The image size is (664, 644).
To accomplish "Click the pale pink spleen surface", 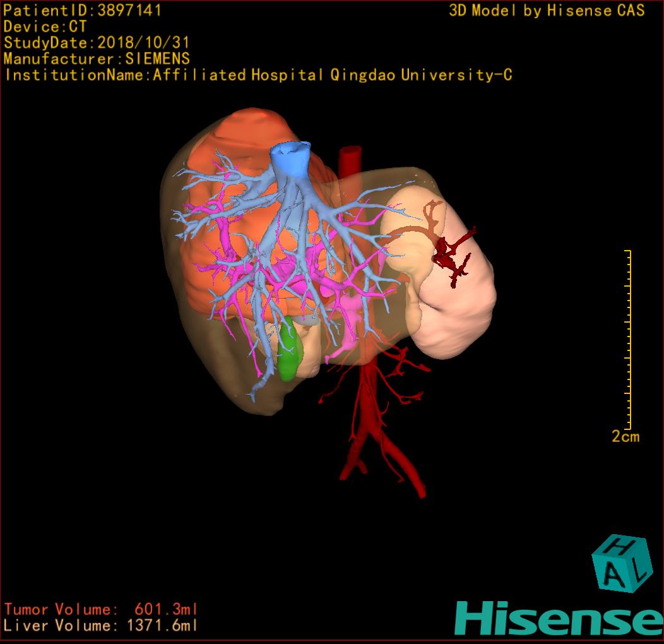I will 454,316.
